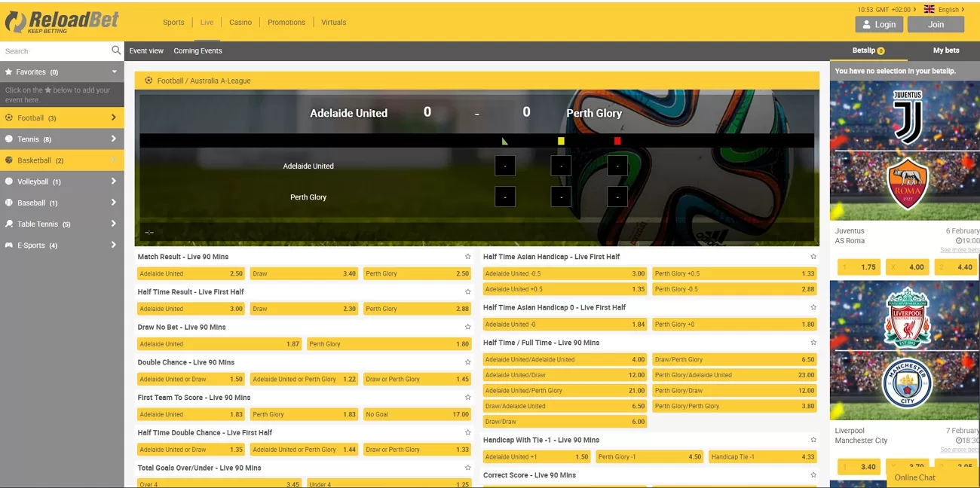The width and height of the screenshot is (980, 488).
Task: Open the Promotions menu
Action: pos(286,22)
